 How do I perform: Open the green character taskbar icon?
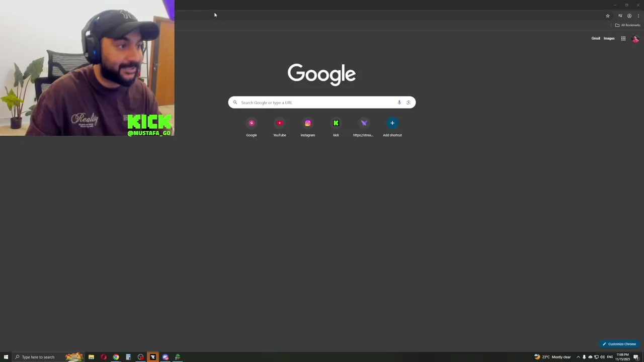pos(178,357)
